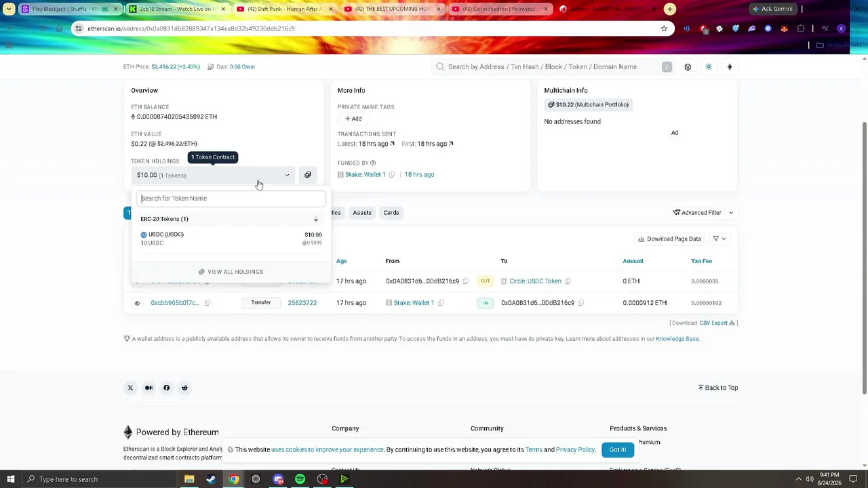Open Etherscan site settings gear icon
The height and width of the screenshot is (488, 868).
(688, 67)
